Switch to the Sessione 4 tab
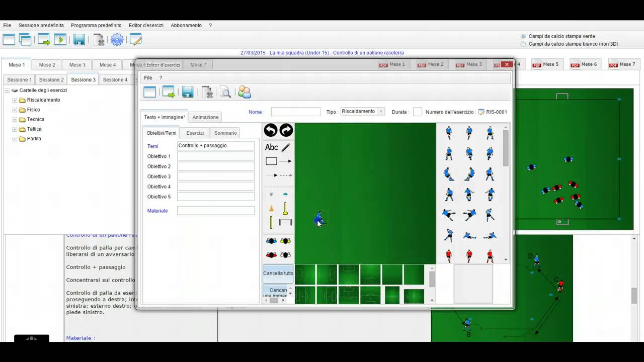The image size is (644, 362). [x=115, y=80]
